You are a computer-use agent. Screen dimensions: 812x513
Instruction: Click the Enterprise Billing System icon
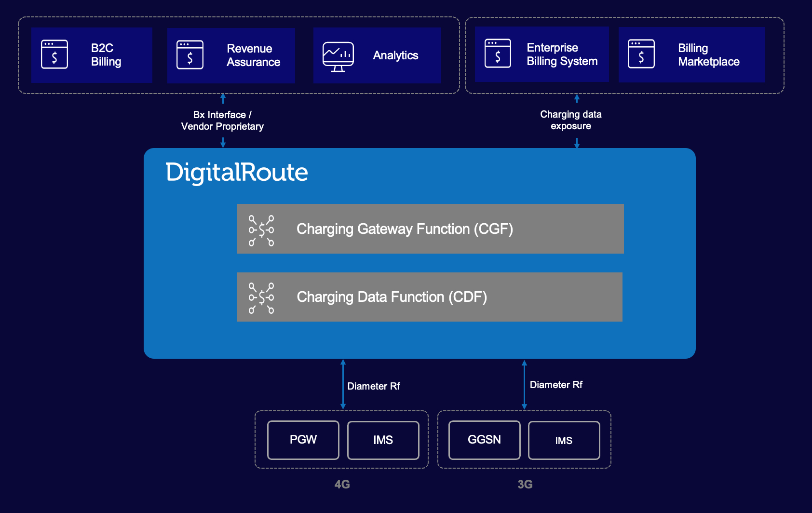tap(498, 54)
